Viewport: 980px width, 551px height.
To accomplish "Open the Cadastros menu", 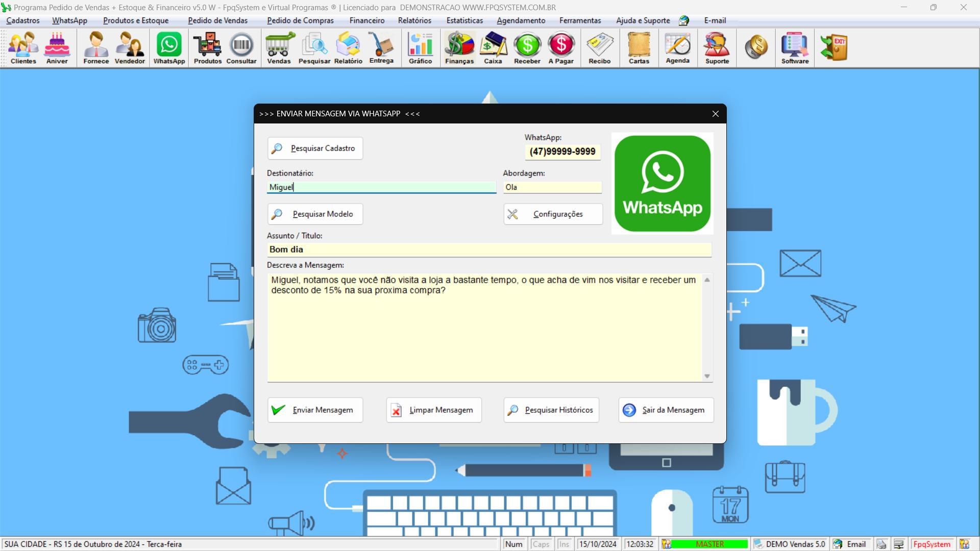I will coord(23,20).
